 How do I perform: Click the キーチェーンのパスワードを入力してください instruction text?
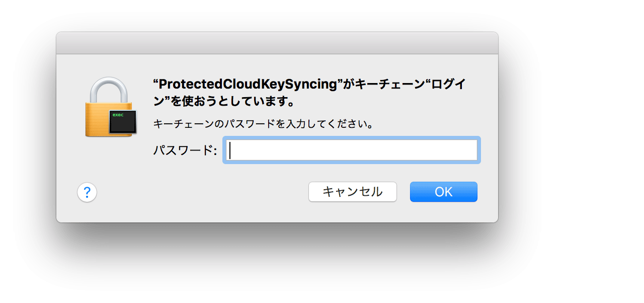(x=263, y=124)
